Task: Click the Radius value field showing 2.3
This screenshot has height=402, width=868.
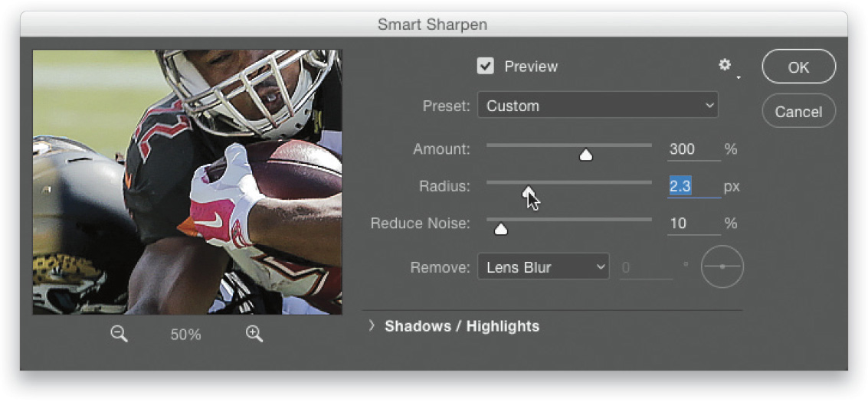Action: pyautogui.click(x=693, y=186)
